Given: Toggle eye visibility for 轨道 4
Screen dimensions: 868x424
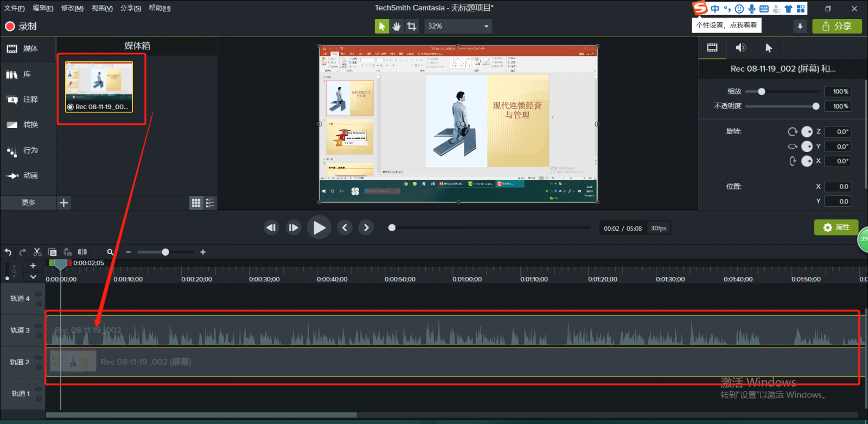Looking at the screenshot, I should [x=39, y=295].
